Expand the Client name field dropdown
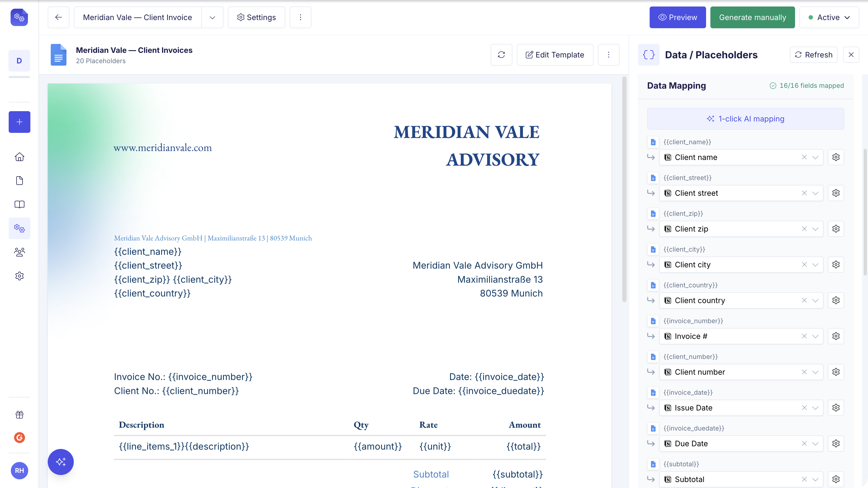Image resolution: width=868 pixels, height=488 pixels. click(815, 157)
